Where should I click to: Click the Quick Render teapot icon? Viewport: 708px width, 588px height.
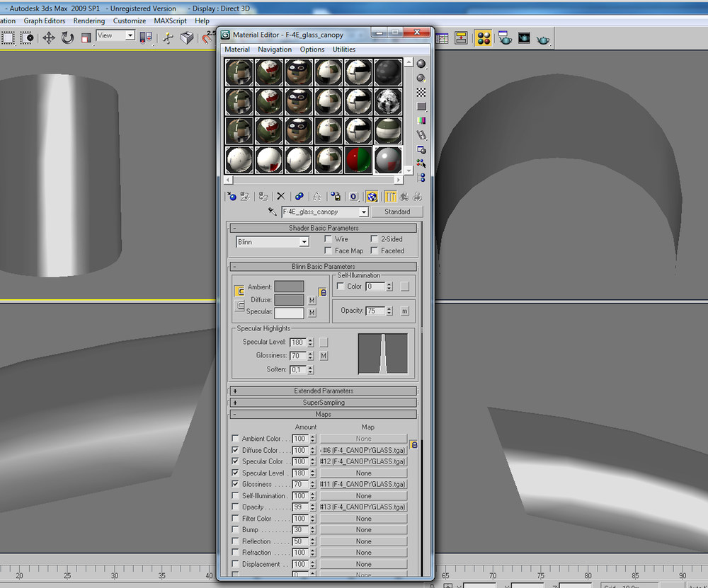coord(543,40)
